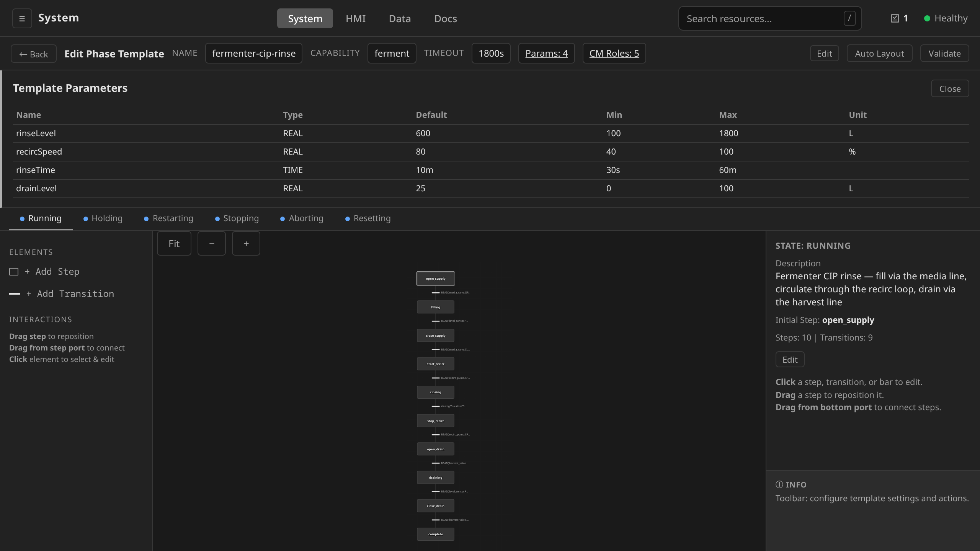Click the 1800s timeout field

tap(491, 53)
